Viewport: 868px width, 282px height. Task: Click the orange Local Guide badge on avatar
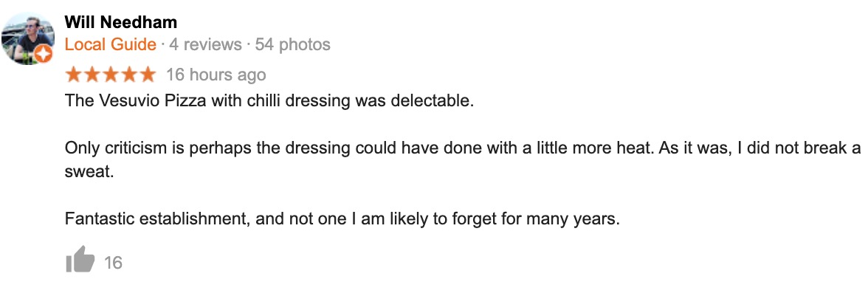coord(44,55)
